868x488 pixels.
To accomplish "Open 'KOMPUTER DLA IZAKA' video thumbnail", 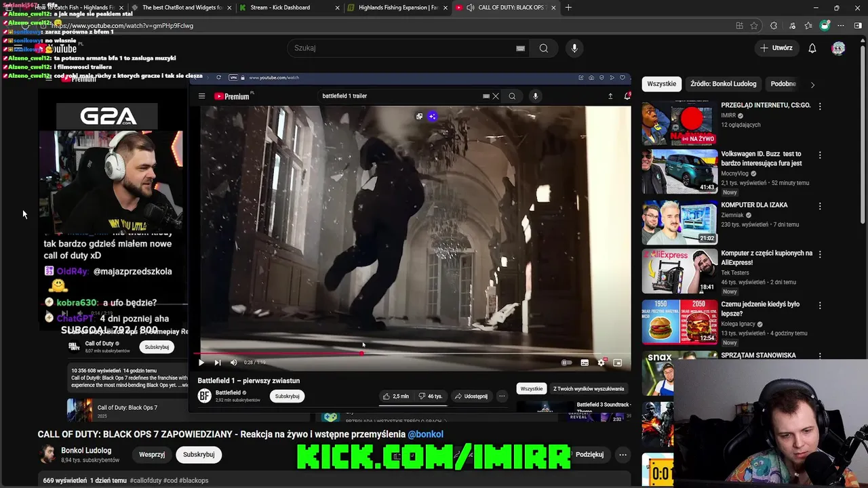I will 679,222.
